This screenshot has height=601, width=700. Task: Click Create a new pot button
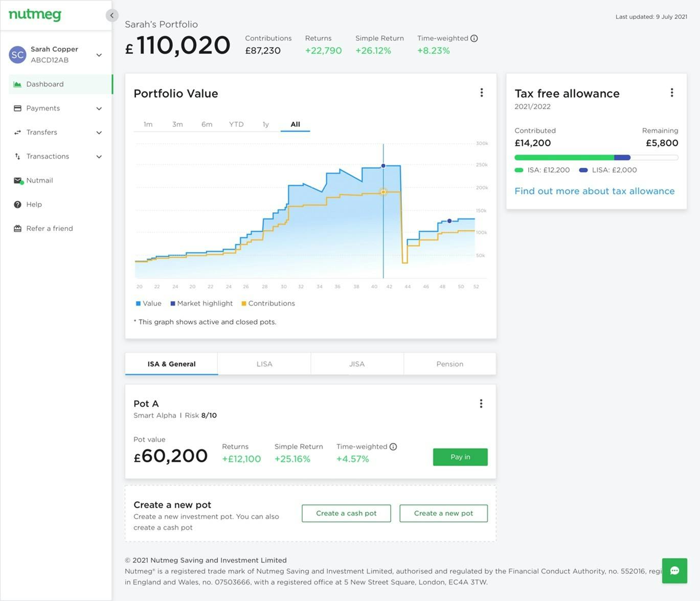[x=443, y=514]
